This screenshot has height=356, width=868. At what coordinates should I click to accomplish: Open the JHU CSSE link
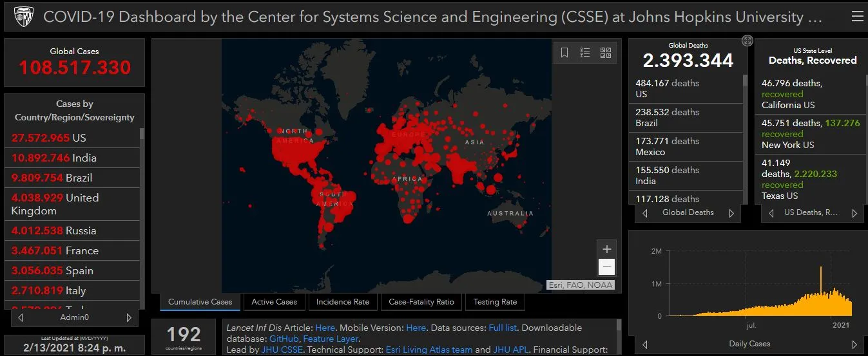(x=283, y=350)
